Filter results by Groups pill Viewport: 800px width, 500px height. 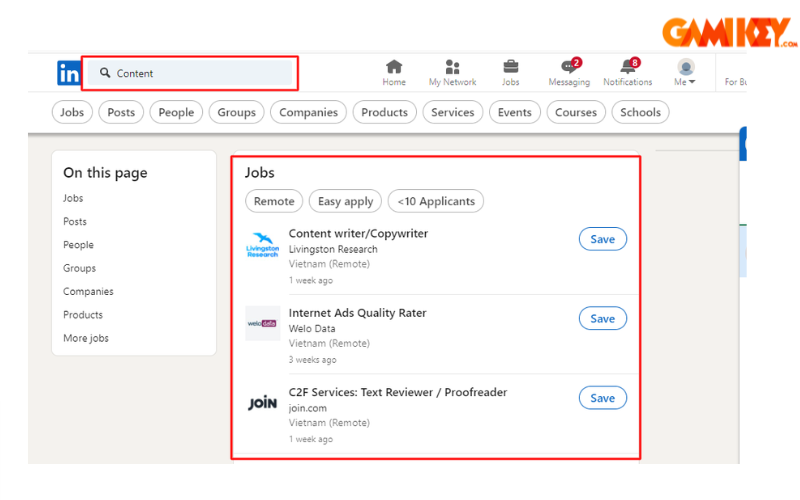click(237, 112)
